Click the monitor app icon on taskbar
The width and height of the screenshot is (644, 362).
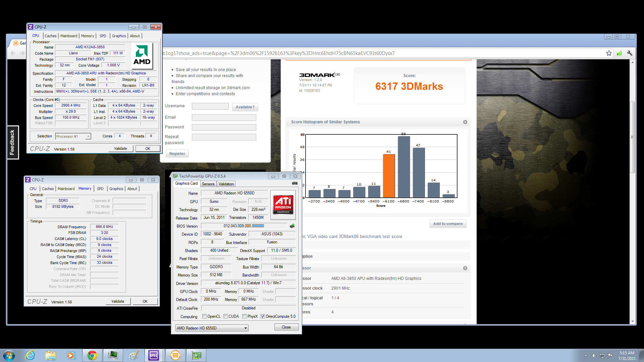coord(113,355)
